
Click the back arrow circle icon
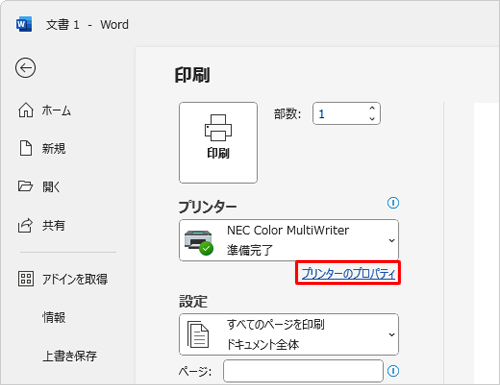point(25,68)
